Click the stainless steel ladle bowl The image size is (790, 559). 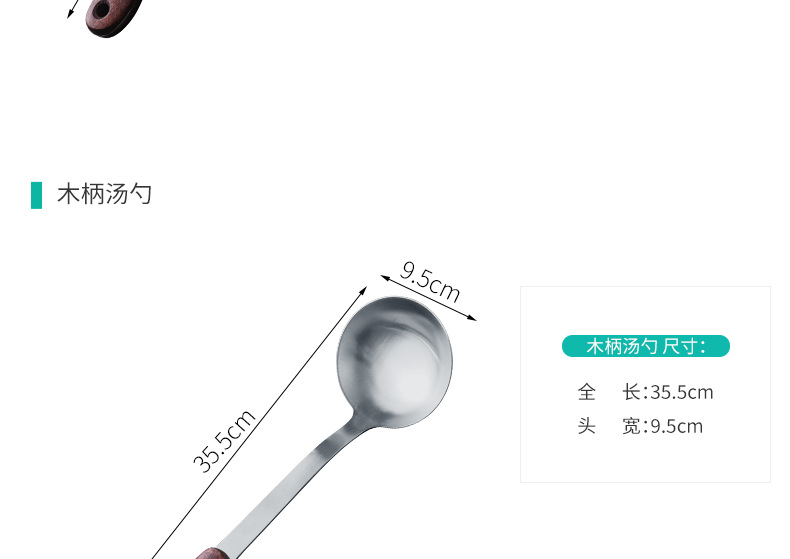click(x=394, y=363)
